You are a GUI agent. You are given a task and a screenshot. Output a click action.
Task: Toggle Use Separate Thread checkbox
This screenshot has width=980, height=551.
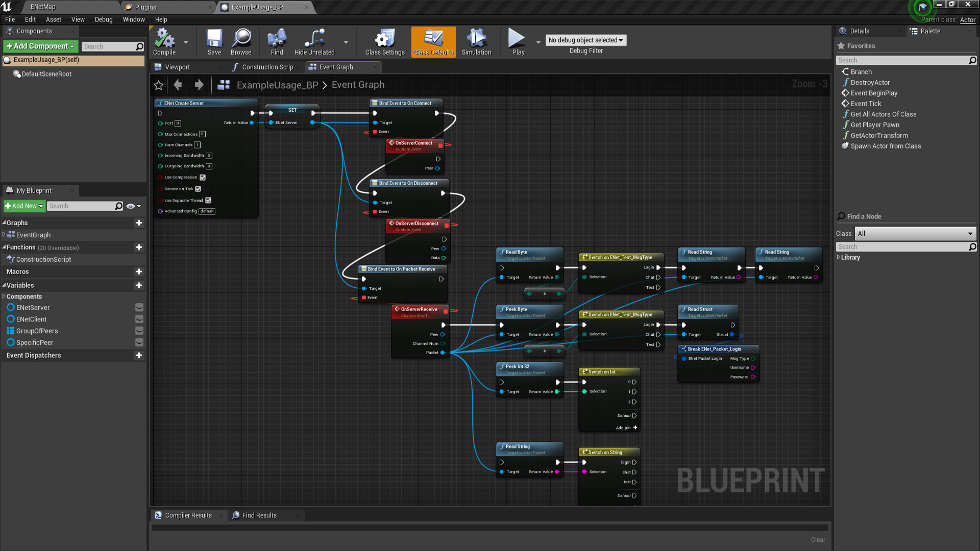pos(208,201)
